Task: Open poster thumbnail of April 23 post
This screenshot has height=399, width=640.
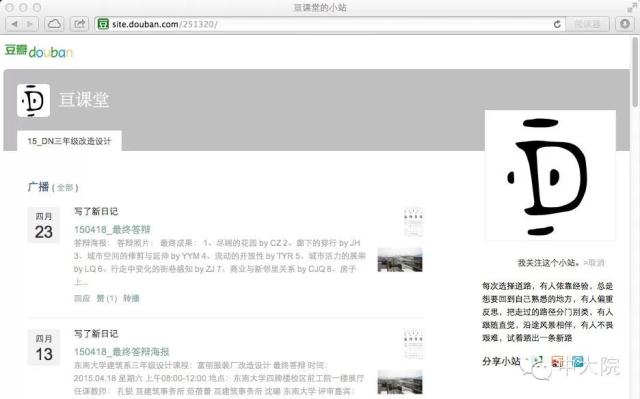Action: 413,222
